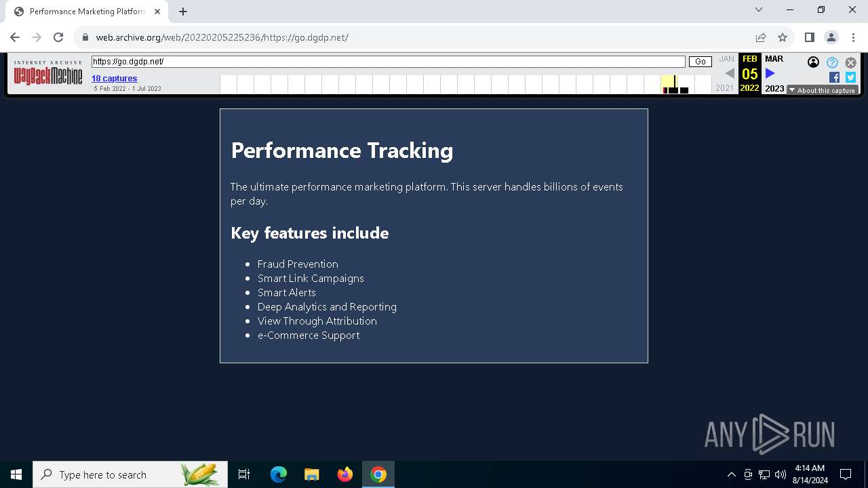Close the Wayback Machine toolbar

coord(850,62)
